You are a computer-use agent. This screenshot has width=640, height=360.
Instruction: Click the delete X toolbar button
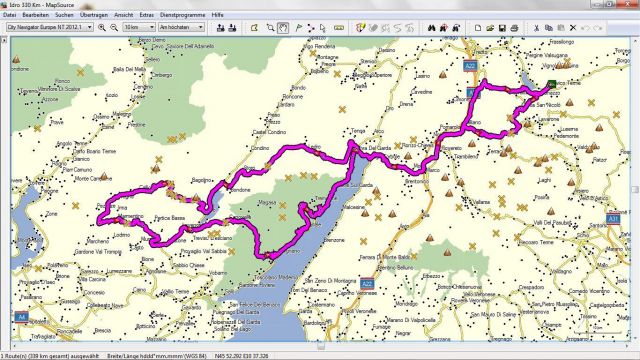pyautogui.click(x=573, y=28)
